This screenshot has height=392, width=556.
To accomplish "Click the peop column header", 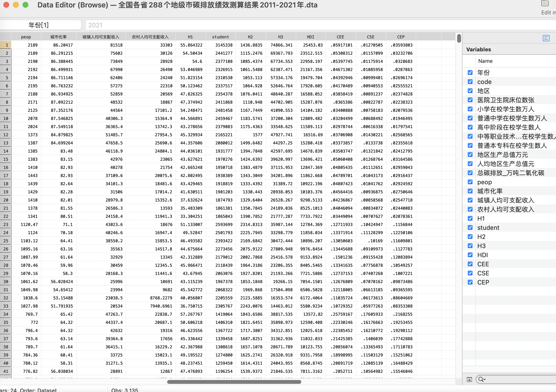I will coord(26,37).
